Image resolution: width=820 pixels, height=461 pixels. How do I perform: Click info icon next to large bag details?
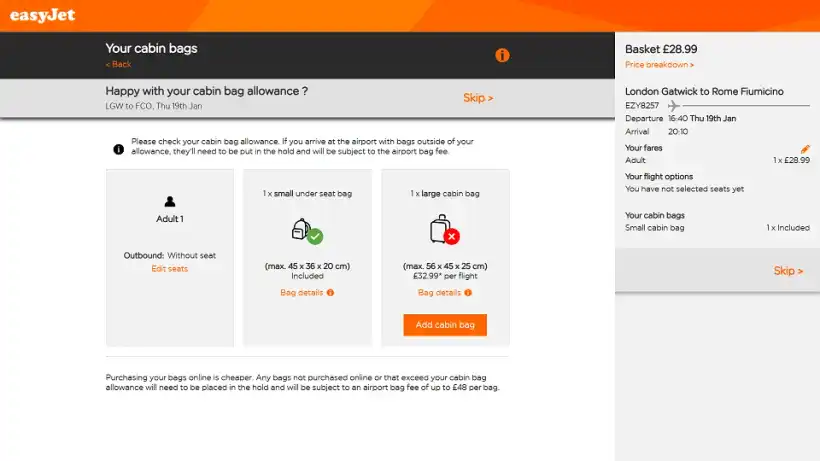point(468,293)
